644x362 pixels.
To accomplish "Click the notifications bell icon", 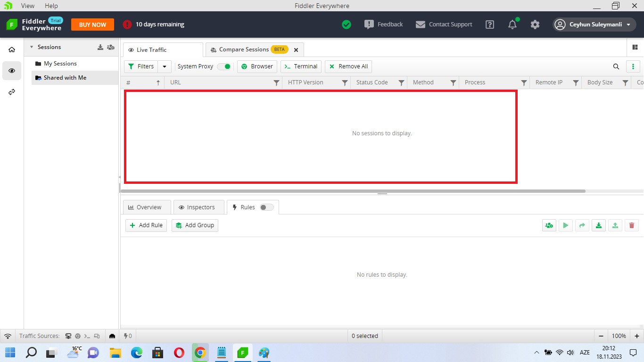I will click(512, 25).
